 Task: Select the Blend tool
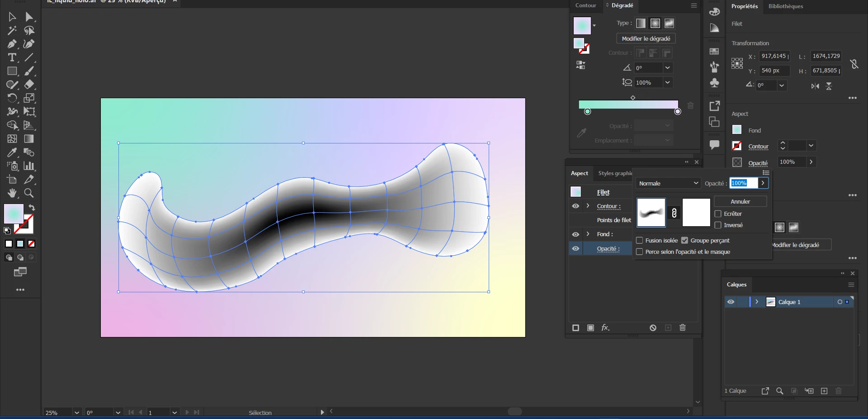pos(29,152)
